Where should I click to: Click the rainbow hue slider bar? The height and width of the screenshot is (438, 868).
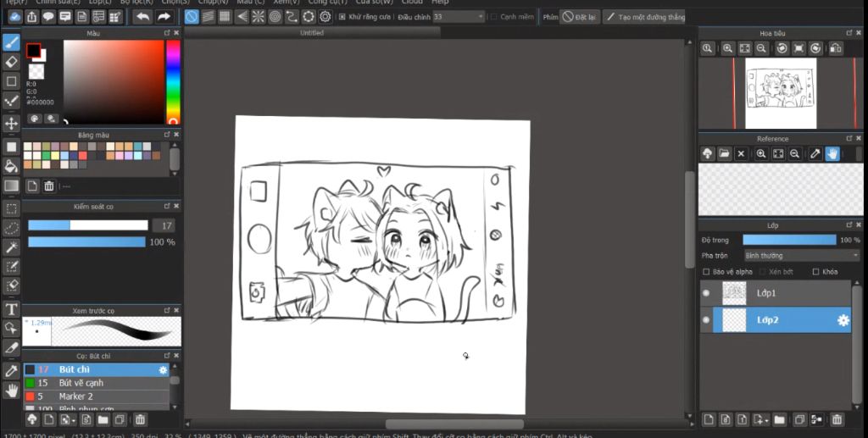point(173,82)
